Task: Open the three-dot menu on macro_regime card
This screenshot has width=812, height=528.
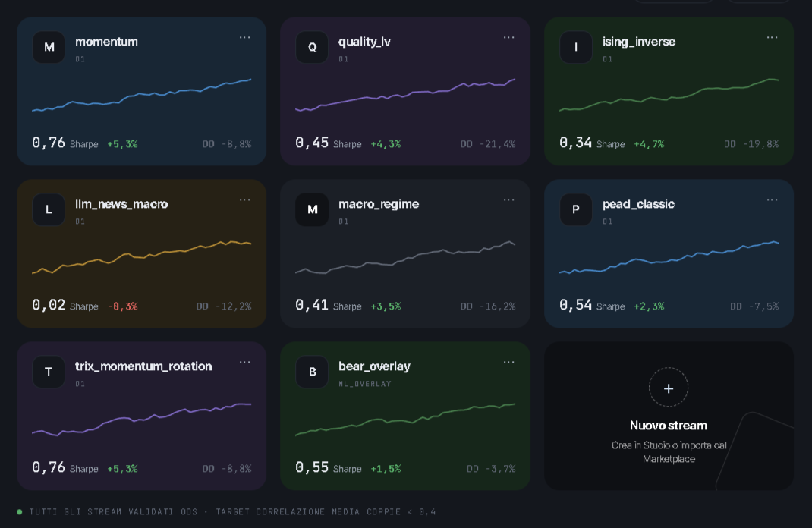Action: pos(509,200)
